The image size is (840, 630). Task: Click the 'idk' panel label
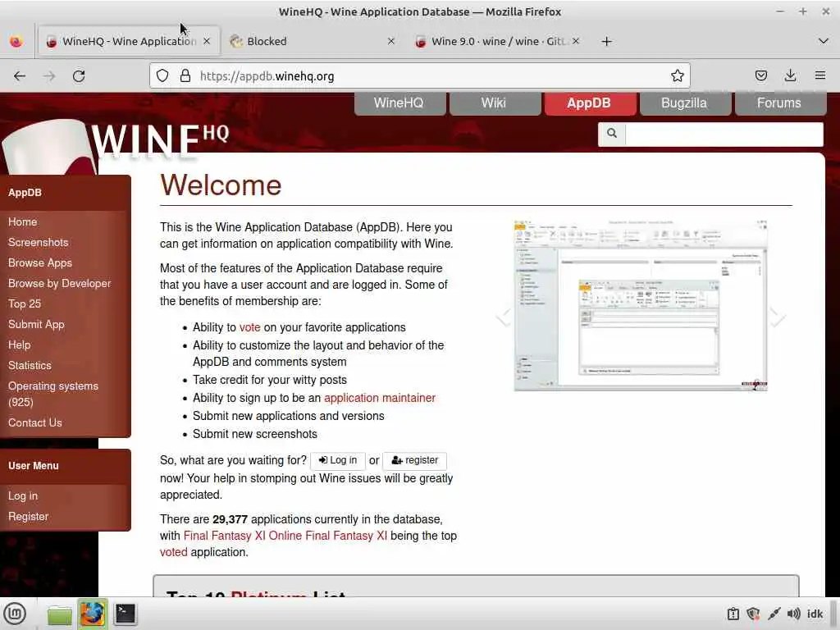(815, 614)
